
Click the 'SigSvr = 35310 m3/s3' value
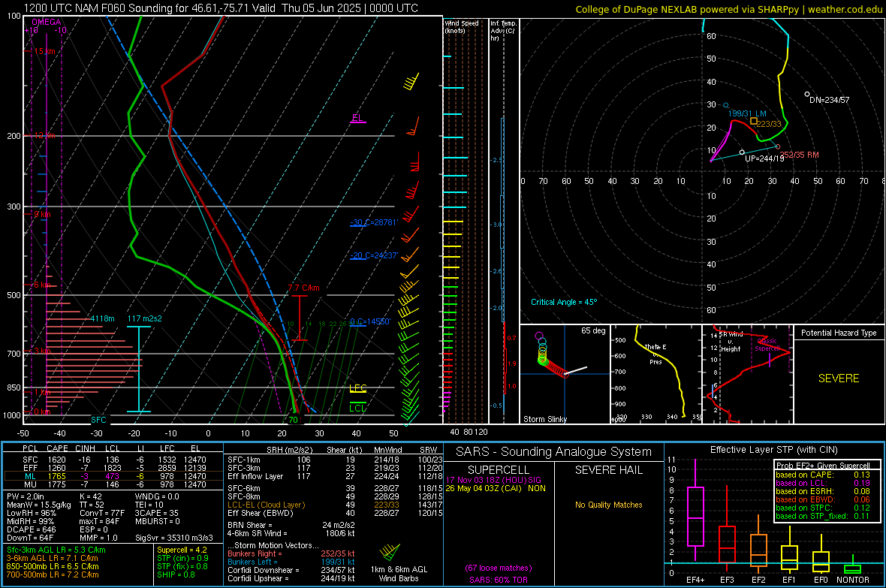click(x=174, y=538)
